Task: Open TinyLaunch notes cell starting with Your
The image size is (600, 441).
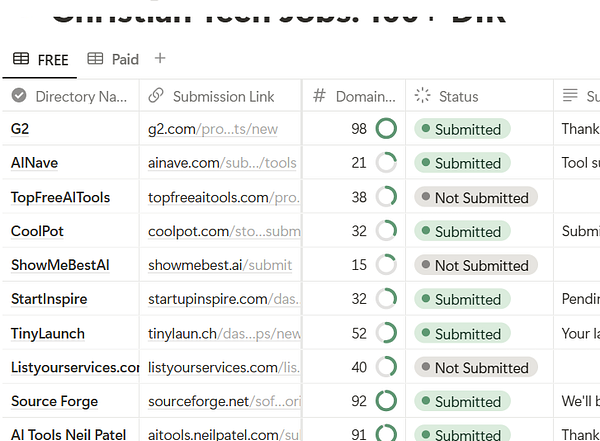Action: click(577, 333)
